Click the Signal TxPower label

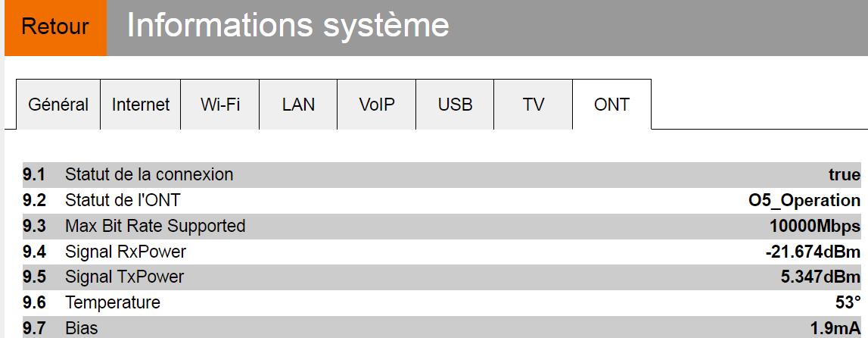point(124,277)
